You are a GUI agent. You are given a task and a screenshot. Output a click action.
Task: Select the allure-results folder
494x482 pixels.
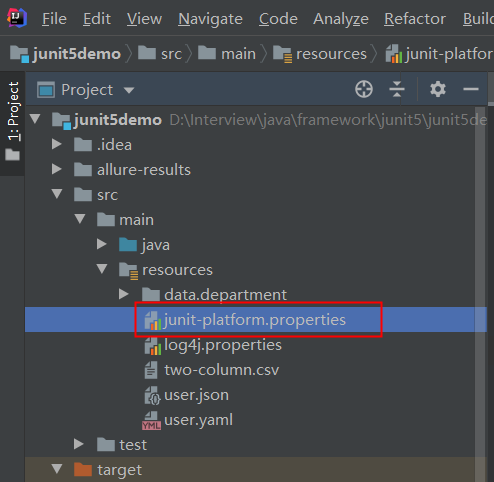132,170
